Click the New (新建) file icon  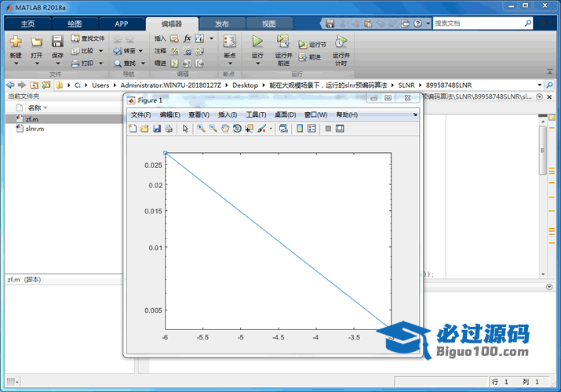click(16, 42)
